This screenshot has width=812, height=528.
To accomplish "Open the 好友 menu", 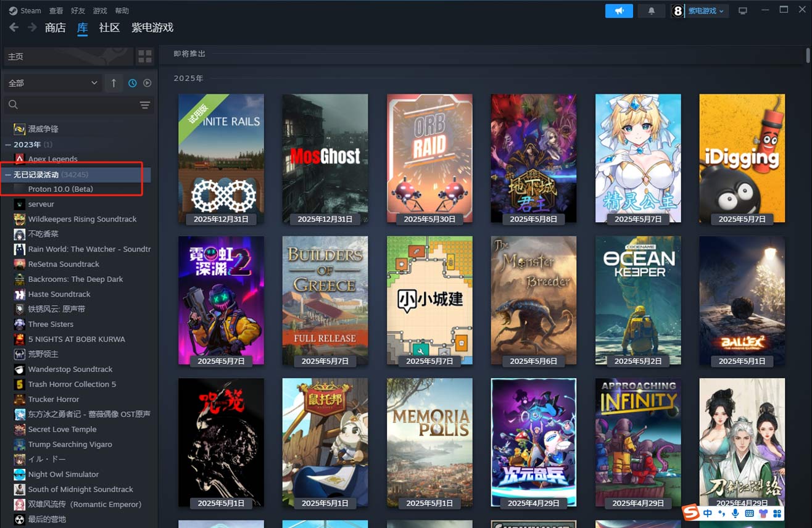I will click(x=78, y=10).
